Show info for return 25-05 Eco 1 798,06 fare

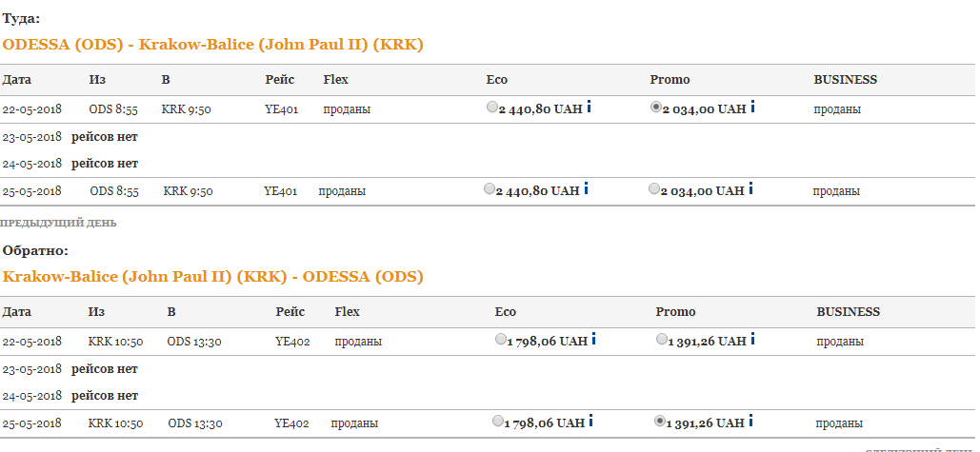(591, 421)
